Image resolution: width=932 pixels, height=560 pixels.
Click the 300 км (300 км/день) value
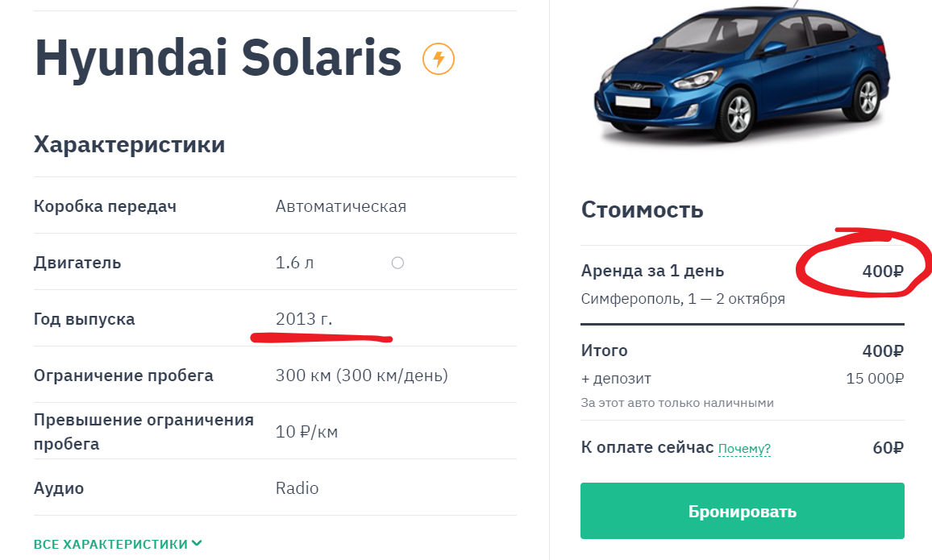click(361, 375)
